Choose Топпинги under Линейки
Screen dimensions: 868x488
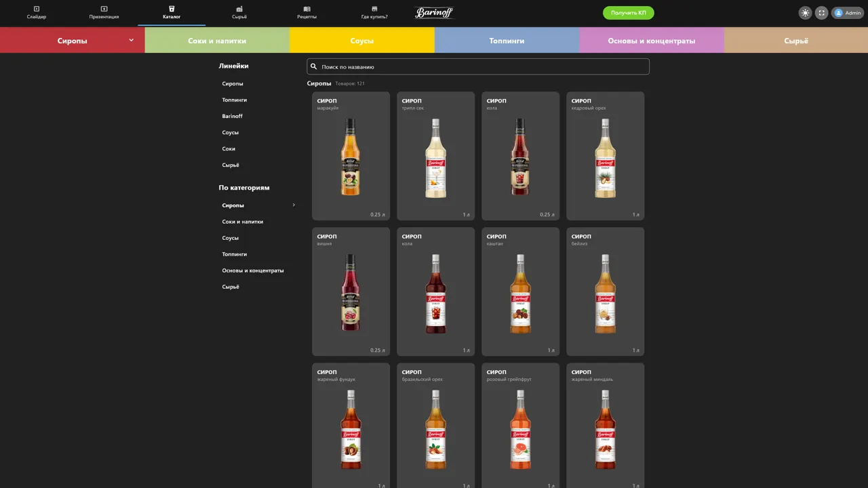(x=235, y=100)
